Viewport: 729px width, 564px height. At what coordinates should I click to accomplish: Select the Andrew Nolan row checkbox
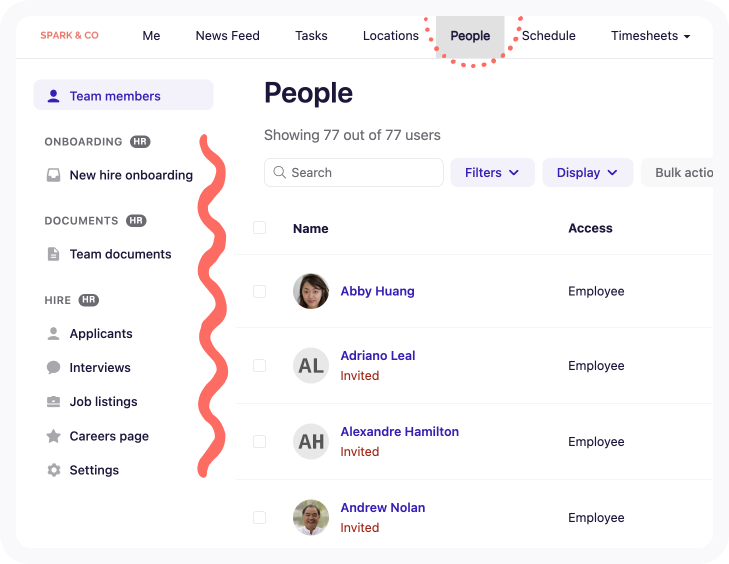[259, 518]
